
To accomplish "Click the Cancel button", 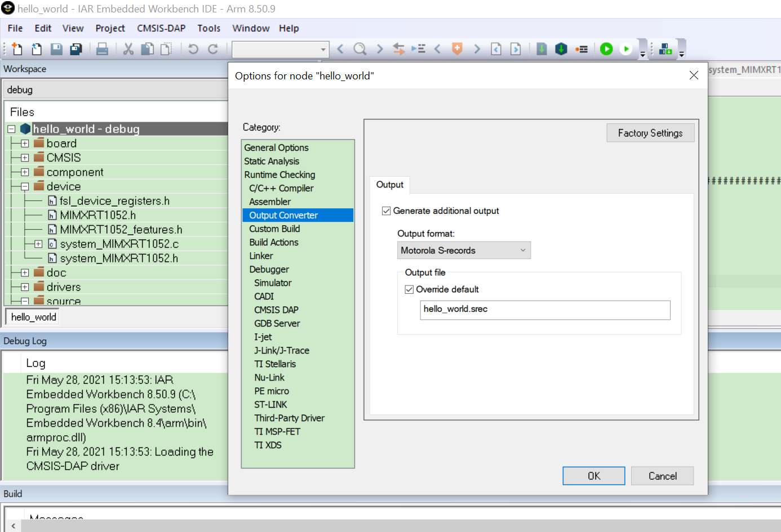I will pyautogui.click(x=663, y=476).
